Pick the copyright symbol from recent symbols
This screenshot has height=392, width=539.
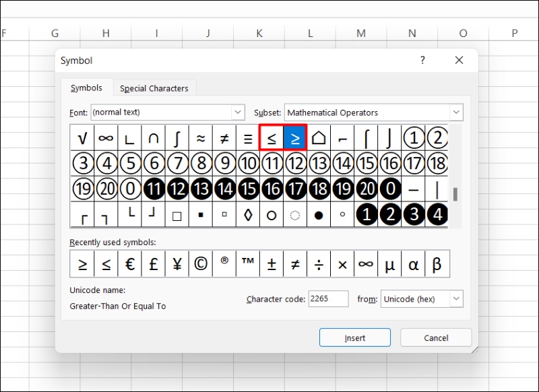click(200, 264)
